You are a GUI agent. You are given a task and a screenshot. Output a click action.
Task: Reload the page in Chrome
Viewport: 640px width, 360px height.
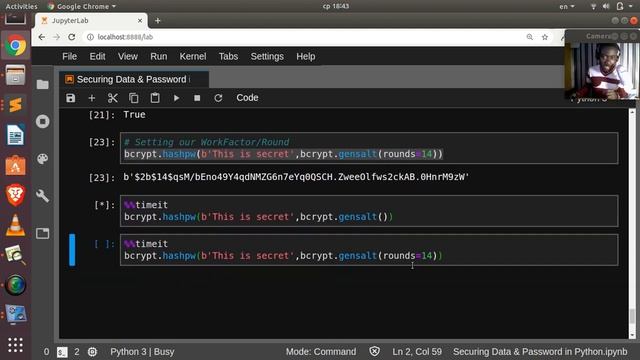coord(71,37)
